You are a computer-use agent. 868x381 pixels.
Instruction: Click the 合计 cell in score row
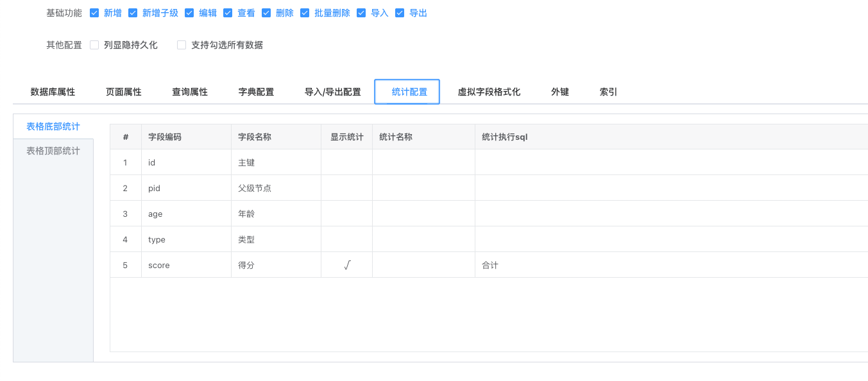[490, 265]
